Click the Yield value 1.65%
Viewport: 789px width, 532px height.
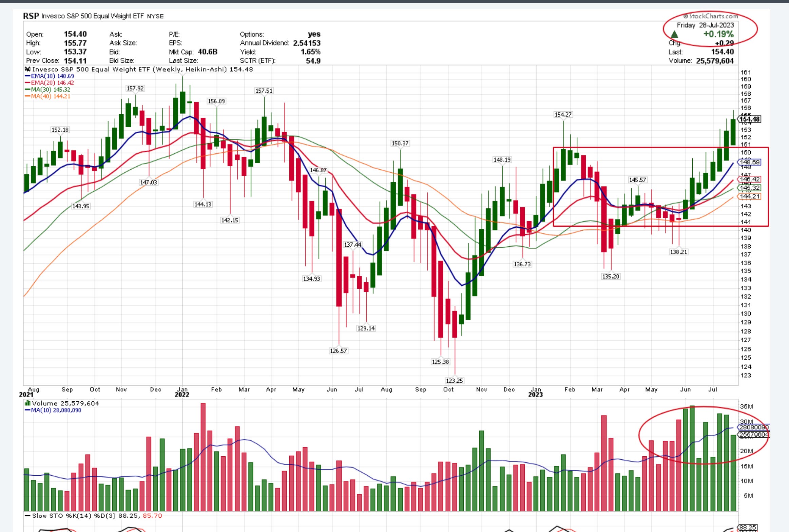(310, 52)
